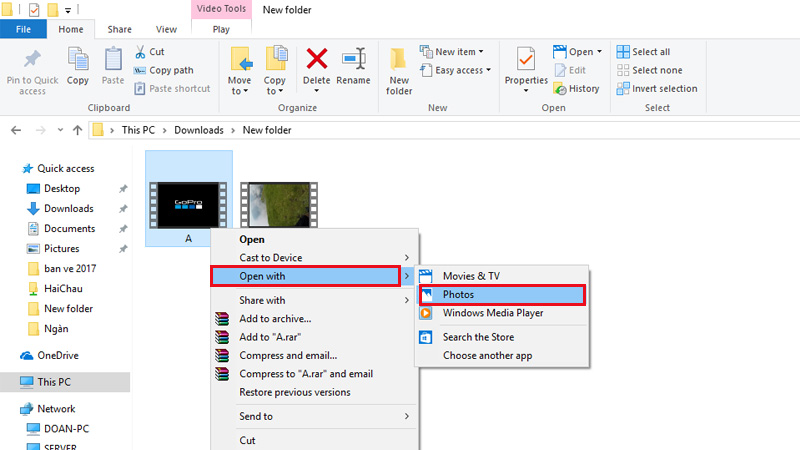
Task: Click the Pin to Quick access icon
Action: (x=32, y=66)
